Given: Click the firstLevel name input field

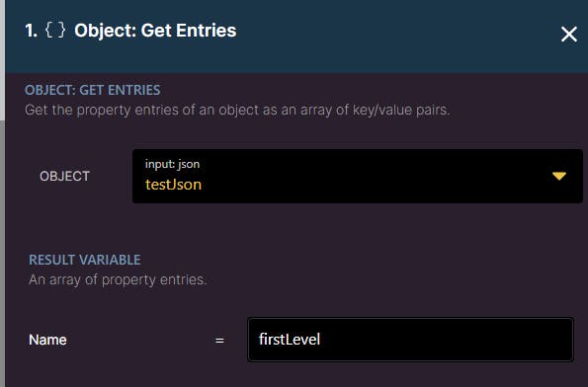Looking at the screenshot, I should (411, 340).
